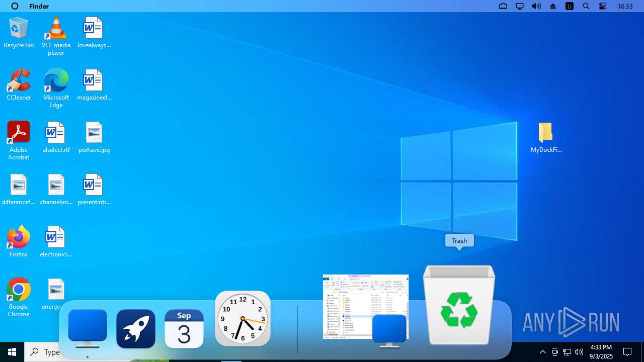
Task: Select the Google Chrome shortcut
Action: (19, 298)
